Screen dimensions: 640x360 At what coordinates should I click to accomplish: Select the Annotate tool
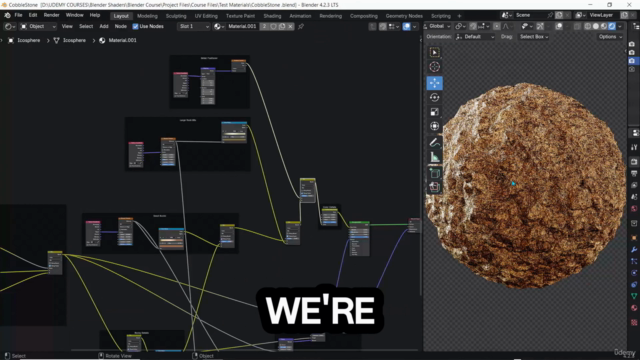coord(434,143)
